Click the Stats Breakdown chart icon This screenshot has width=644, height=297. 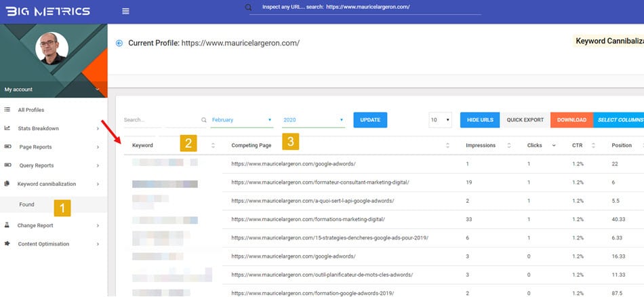[x=7, y=128]
